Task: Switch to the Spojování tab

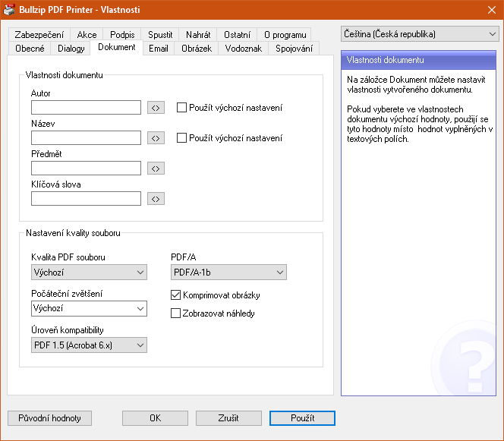Action: coord(294,49)
